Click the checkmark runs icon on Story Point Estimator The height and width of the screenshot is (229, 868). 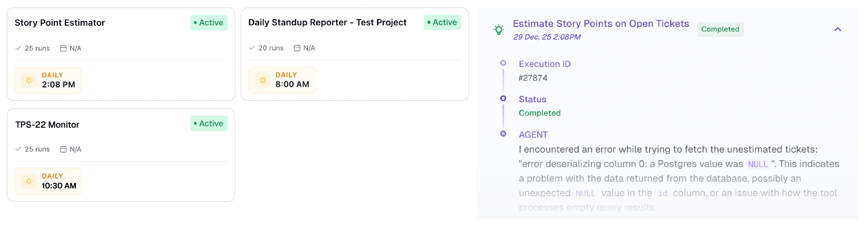click(x=18, y=48)
